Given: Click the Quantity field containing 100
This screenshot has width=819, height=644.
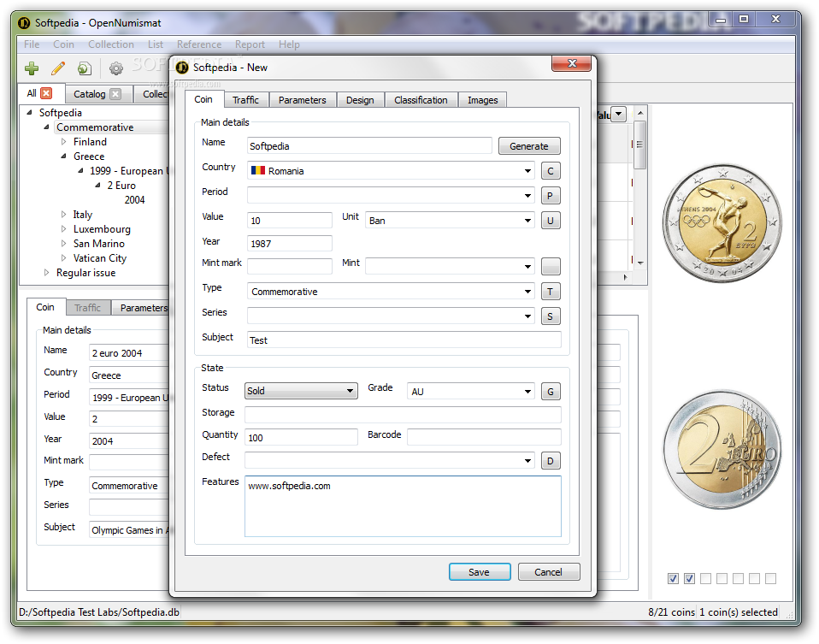Looking at the screenshot, I should 302,437.
